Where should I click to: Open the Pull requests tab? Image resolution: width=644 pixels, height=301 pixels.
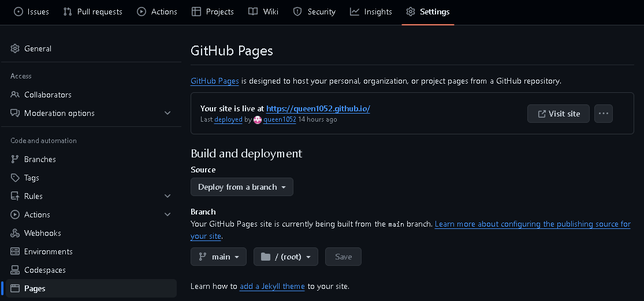(92, 12)
